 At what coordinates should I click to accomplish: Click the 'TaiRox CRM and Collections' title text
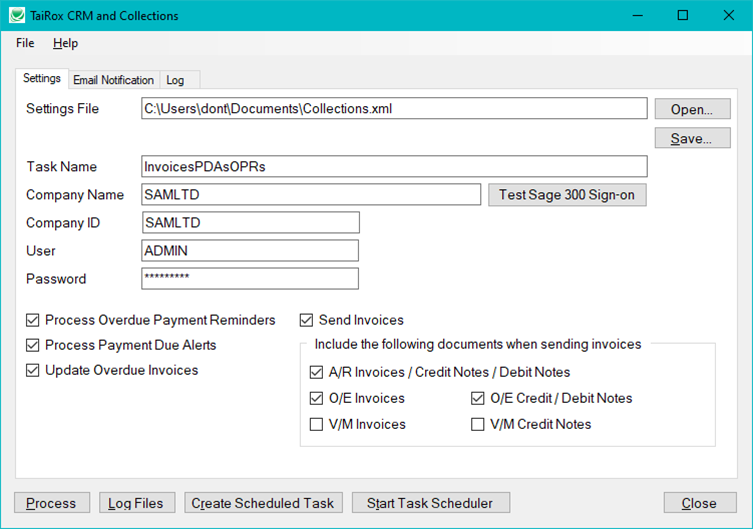(104, 16)
